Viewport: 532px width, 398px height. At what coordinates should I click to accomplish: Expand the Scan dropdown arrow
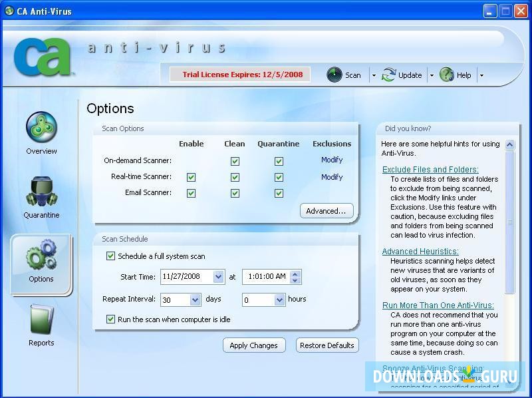coord(374,75)
